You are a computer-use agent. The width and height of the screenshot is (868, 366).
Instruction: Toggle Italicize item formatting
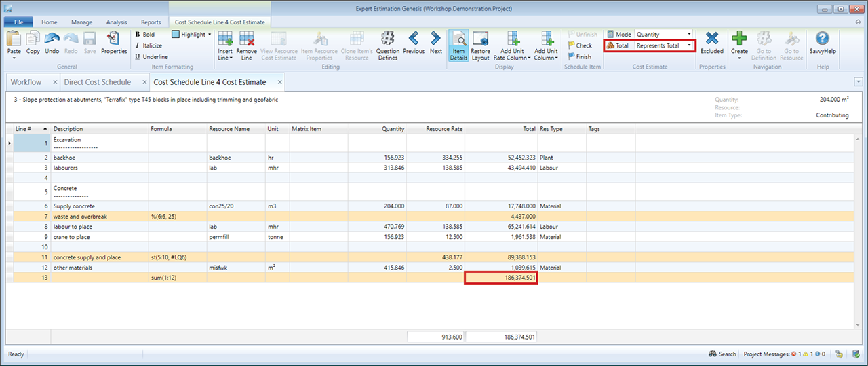point(148,45)
